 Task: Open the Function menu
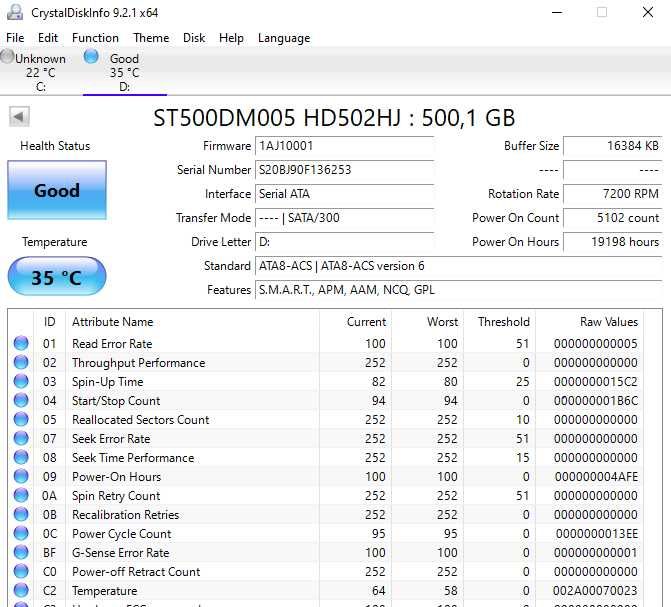[x=95, y=38]
